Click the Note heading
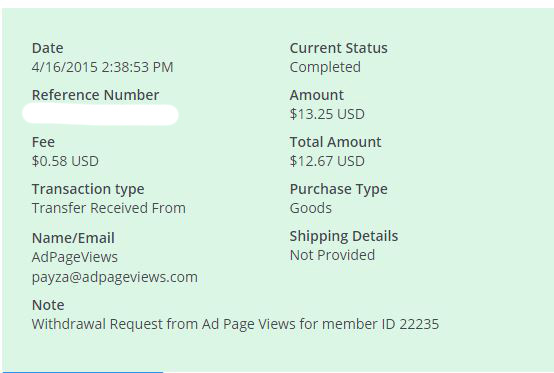The image size is (554, 373). (x=48, y=305)
